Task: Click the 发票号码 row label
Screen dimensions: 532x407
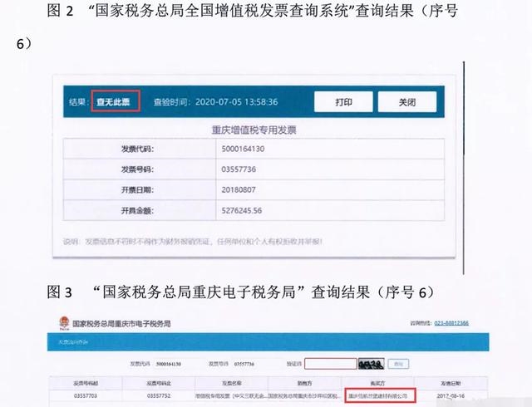Action: click(137, 169)
